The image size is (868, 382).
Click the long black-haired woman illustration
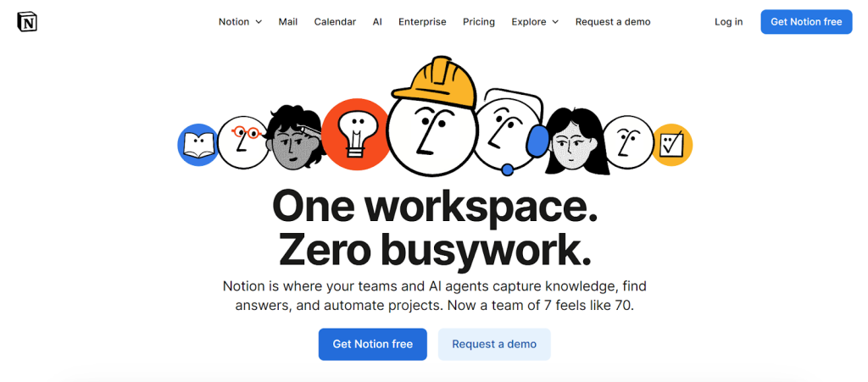click(574, 140)
